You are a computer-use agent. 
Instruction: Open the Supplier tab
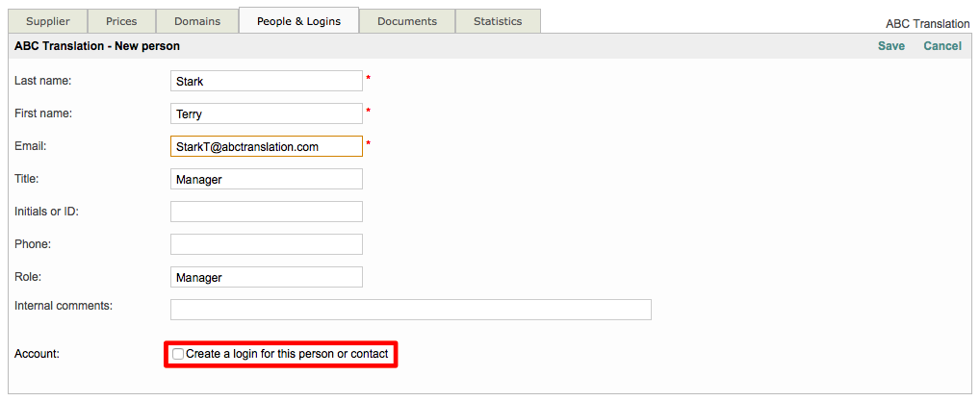(x=47, y=21)
